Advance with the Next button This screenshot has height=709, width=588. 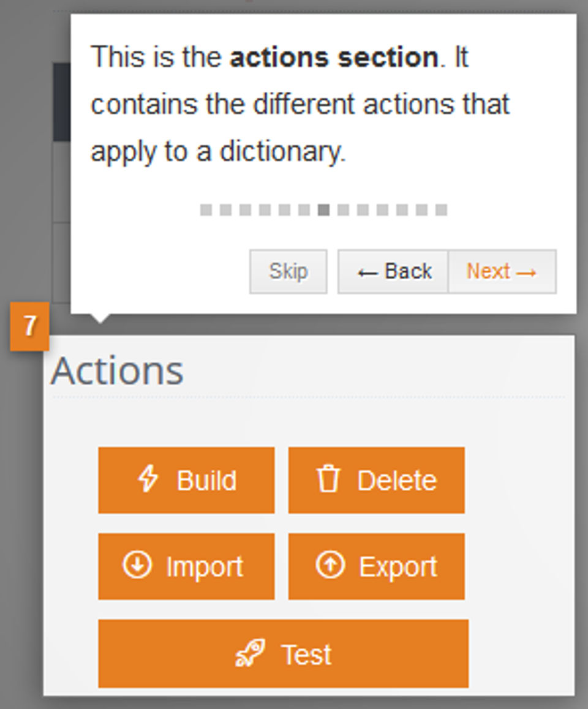click(x=502, y=271)
